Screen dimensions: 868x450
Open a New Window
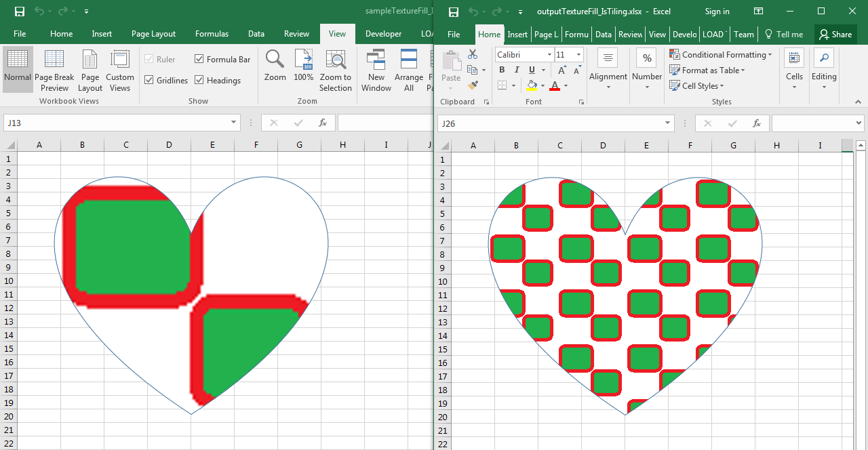(376, 69)
